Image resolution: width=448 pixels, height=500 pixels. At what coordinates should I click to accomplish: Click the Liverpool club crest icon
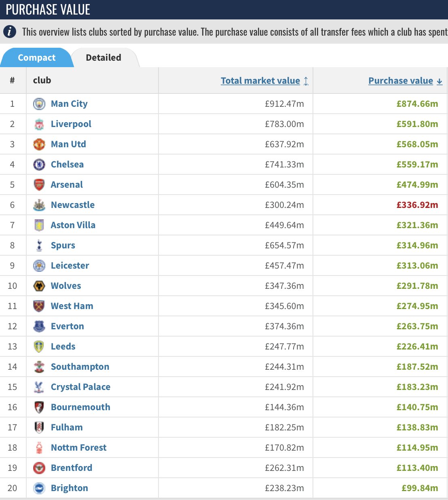click(x=39, y=124)
